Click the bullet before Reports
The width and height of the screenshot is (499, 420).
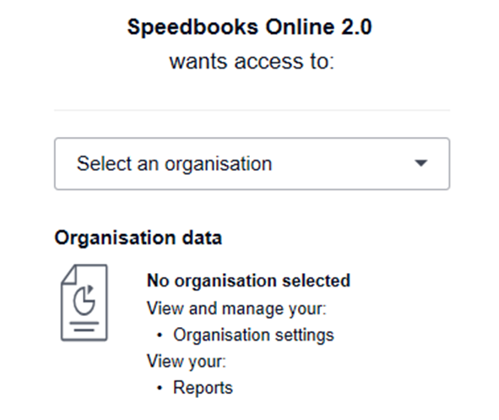click(160, 388)
